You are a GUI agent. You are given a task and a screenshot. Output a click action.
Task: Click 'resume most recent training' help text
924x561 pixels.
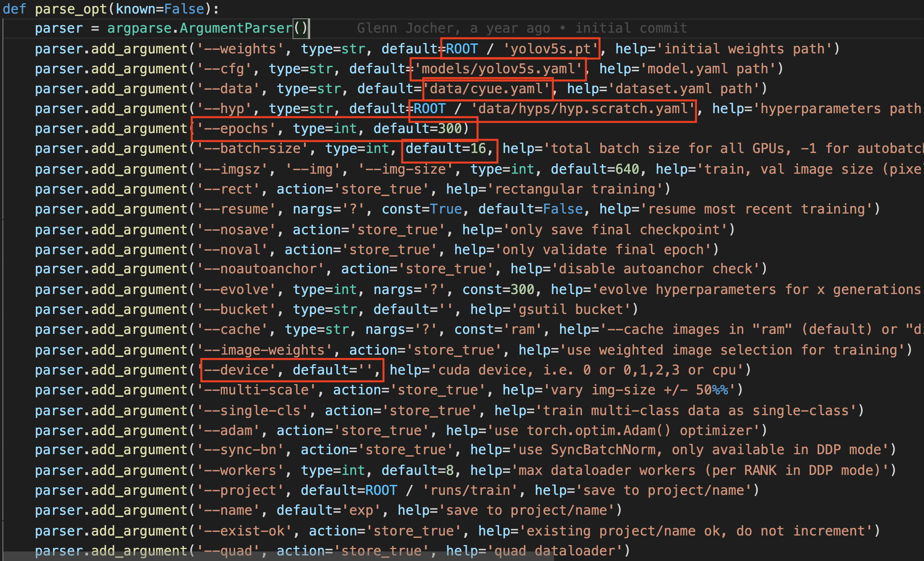tap(756, 209)
